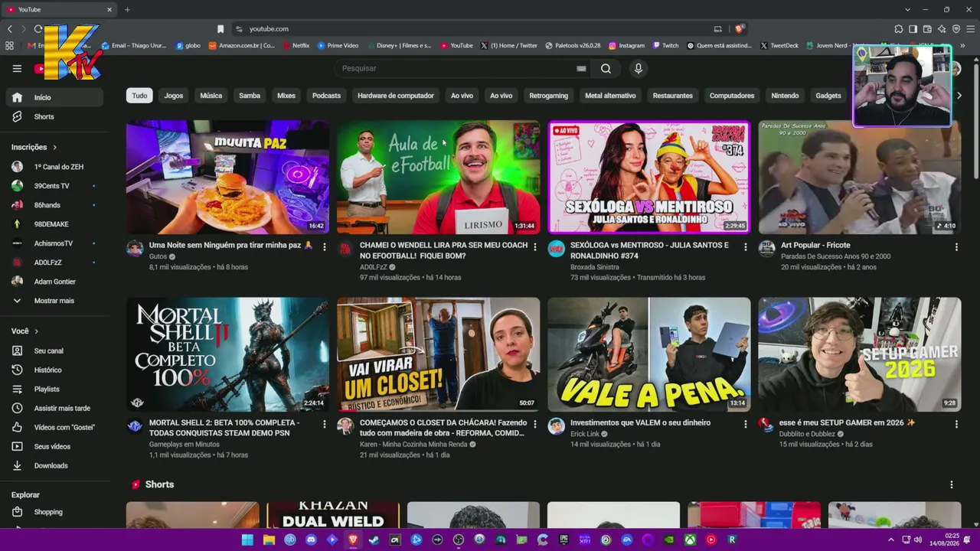Click the search magnifier button
Screen dimensions: 980x551
(606, 68)
